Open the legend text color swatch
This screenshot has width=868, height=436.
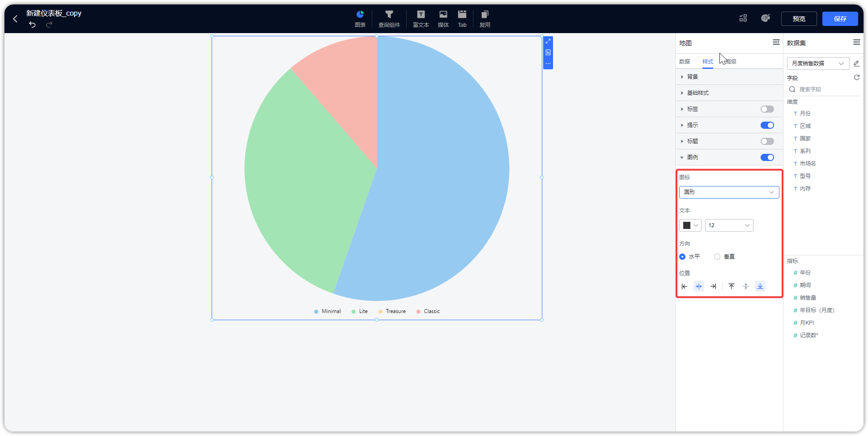[690, 225]
